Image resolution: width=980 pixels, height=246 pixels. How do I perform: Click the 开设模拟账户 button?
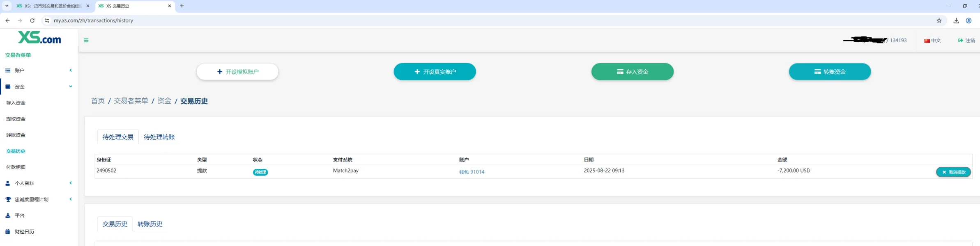pos(237,72)
